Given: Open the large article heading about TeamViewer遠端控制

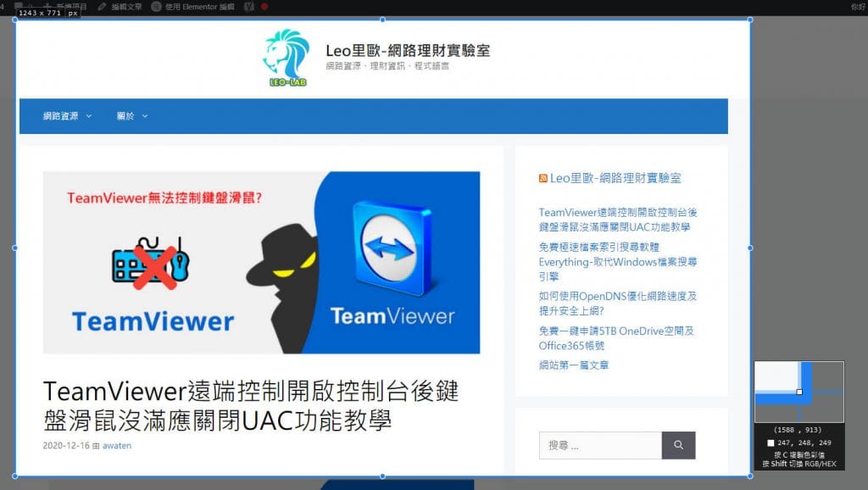Looking at the screenshot, I should (251, 405).
